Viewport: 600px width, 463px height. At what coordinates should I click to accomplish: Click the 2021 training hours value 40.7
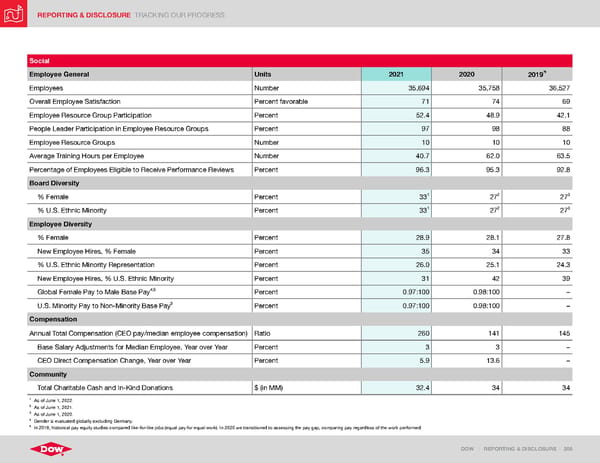[422, 156]
